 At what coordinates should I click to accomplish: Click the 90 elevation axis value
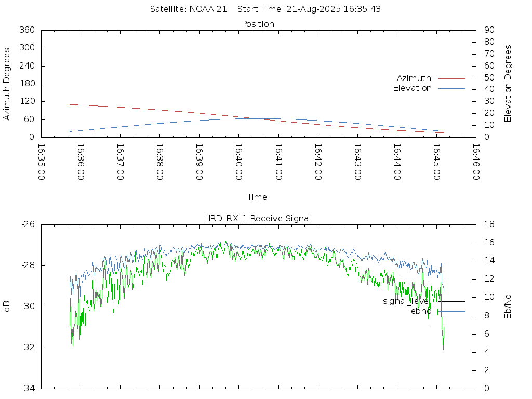tap(489, 30)
